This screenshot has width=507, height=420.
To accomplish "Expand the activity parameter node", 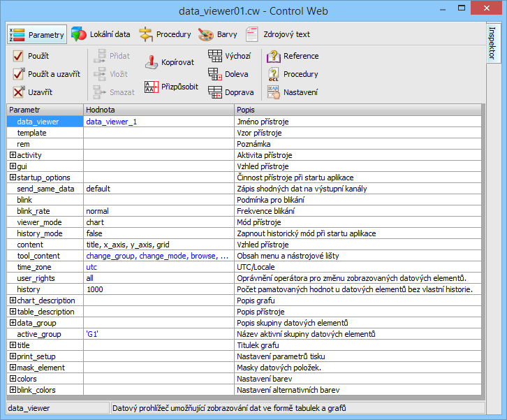I will [13, 155].
